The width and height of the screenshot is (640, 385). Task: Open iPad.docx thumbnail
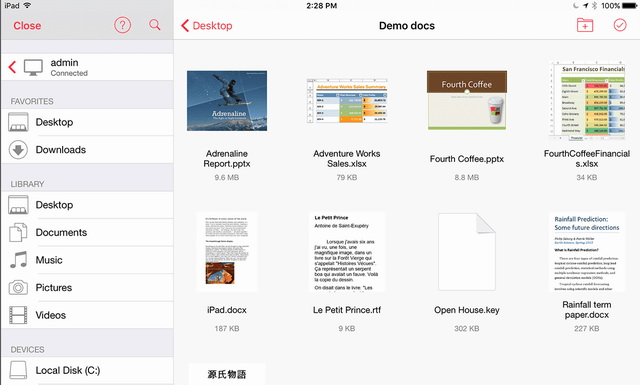coord(227,251)
